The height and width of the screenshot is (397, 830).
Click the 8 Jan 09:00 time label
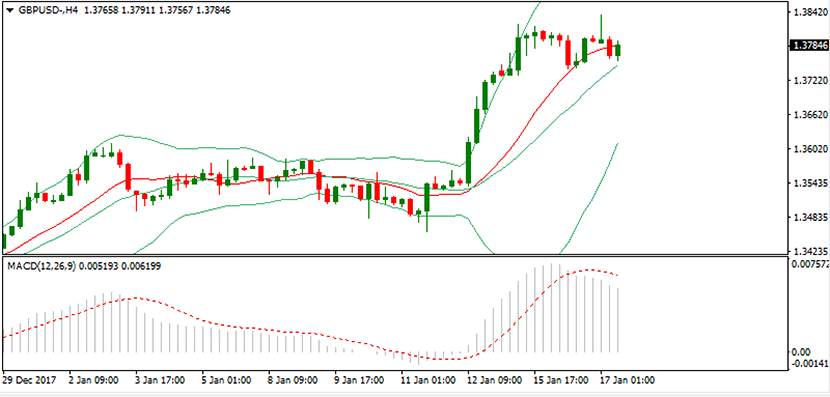tap(294, 380)
